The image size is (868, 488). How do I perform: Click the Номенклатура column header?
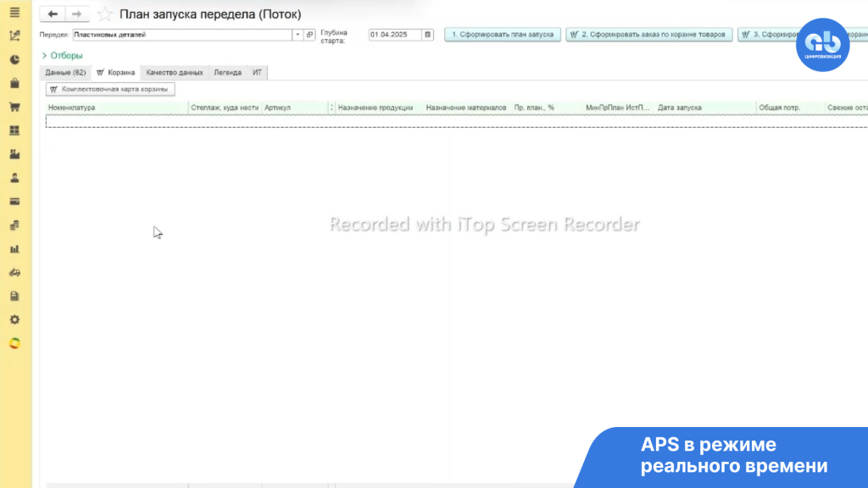(x=117, y=108)
